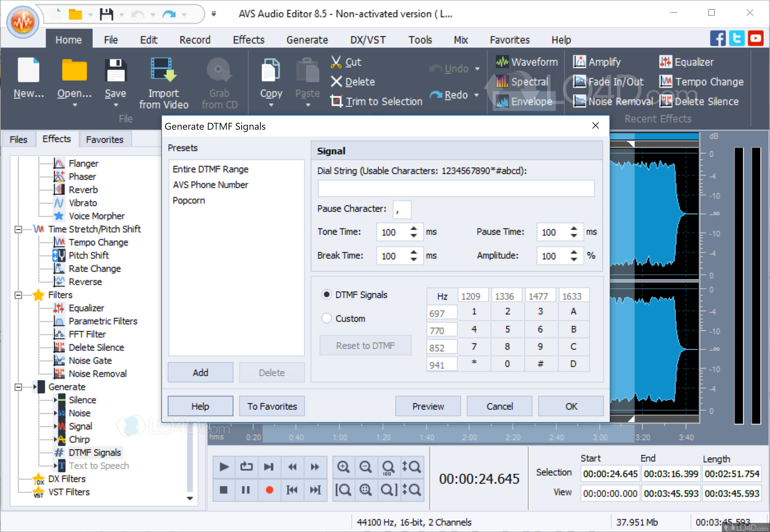Click the OK button
This screenshot has height=532, width=770.
pyautogui.click(x=571, y=406)
